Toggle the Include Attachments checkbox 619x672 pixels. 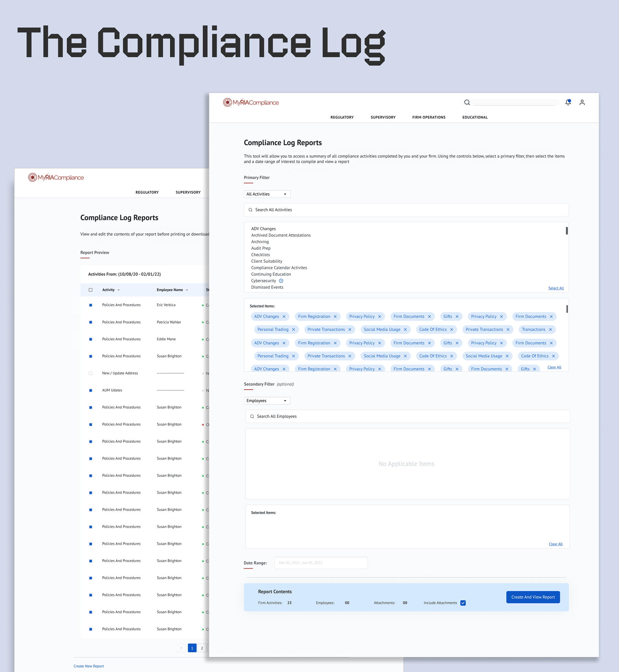(463, 603)
